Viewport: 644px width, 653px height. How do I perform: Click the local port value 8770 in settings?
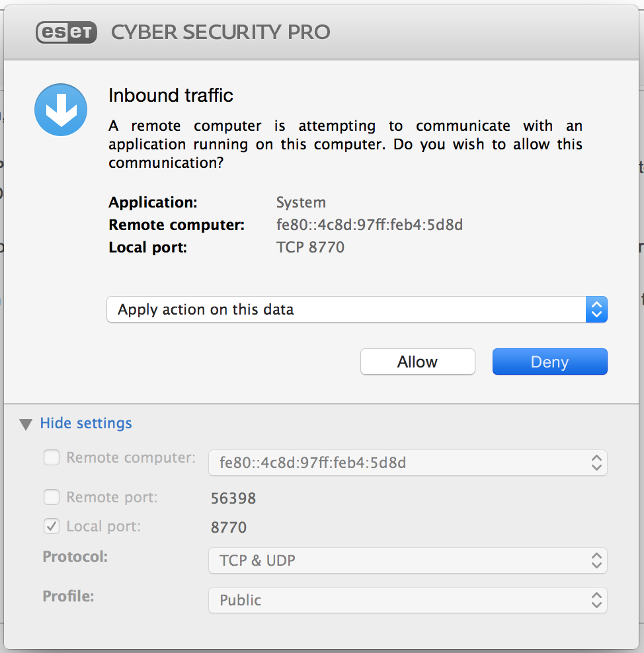coord(229,527)
